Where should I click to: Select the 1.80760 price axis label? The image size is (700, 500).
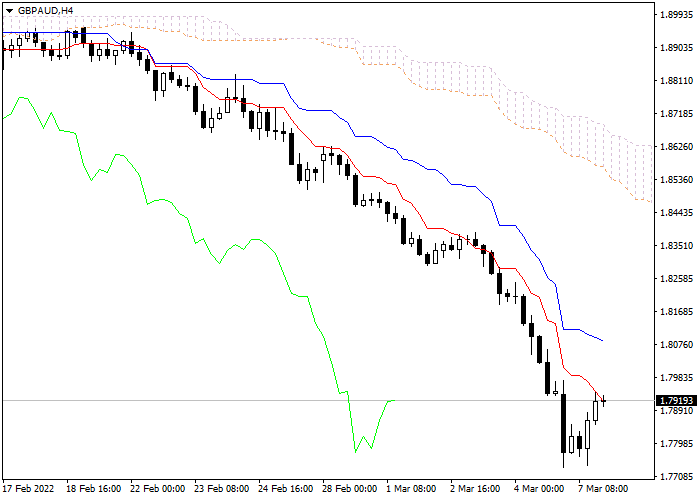pyautogui.click(x=677, y=345)
